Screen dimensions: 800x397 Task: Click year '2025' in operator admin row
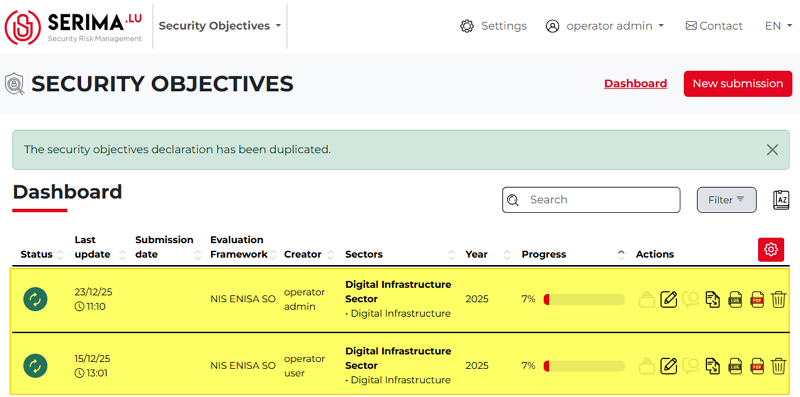tap(477, 299)
